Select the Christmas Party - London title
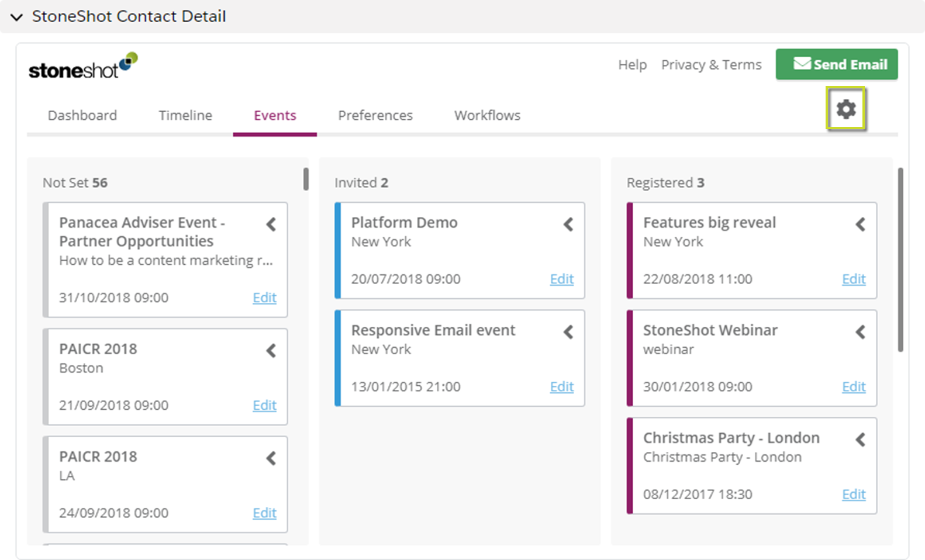 [x=731, y=437]
